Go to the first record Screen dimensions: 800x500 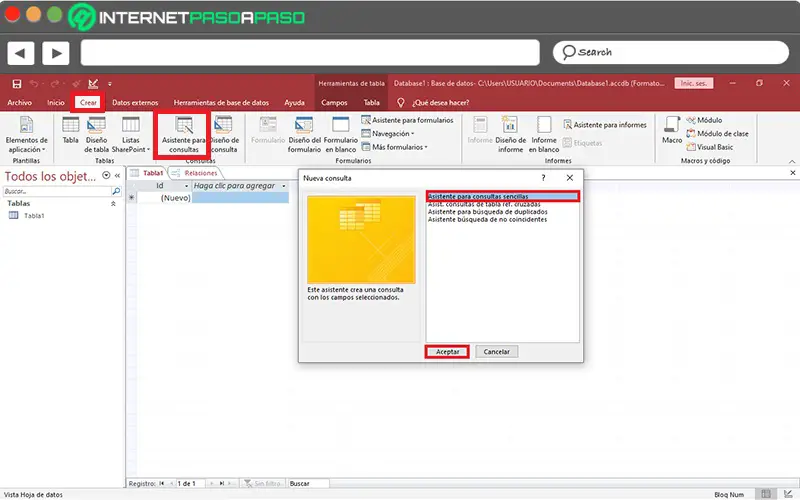tap(162, 483)
